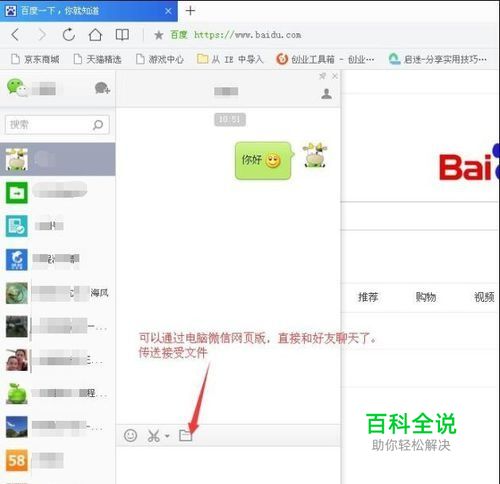Open the blue circular-arrow icon conversation

tap(58, 259)
